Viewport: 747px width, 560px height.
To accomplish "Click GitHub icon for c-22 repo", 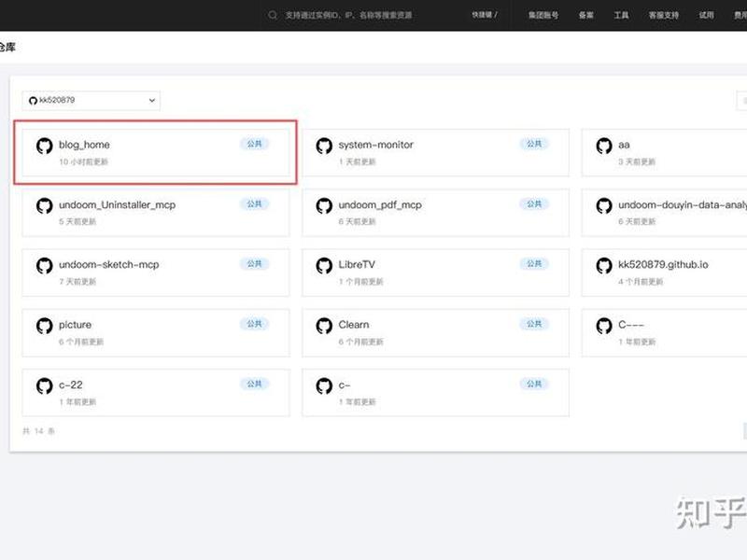I will [44, 385].
